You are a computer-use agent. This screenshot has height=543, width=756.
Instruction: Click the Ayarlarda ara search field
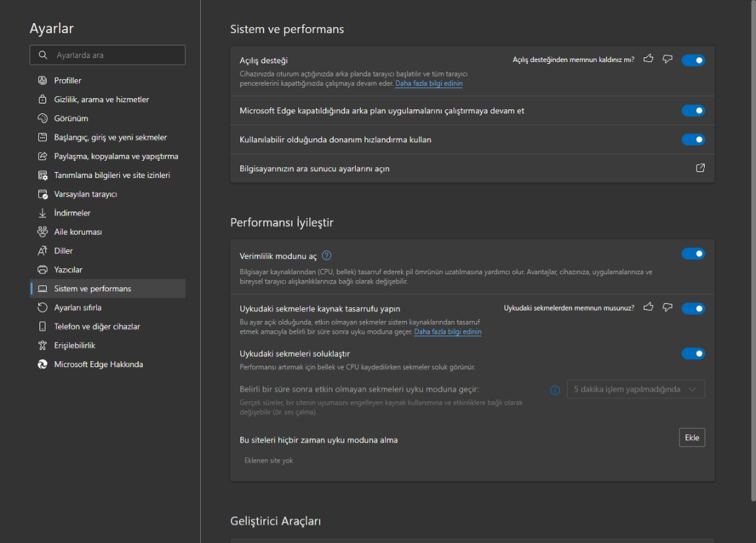pyautogui.click(x=107, y=55)
